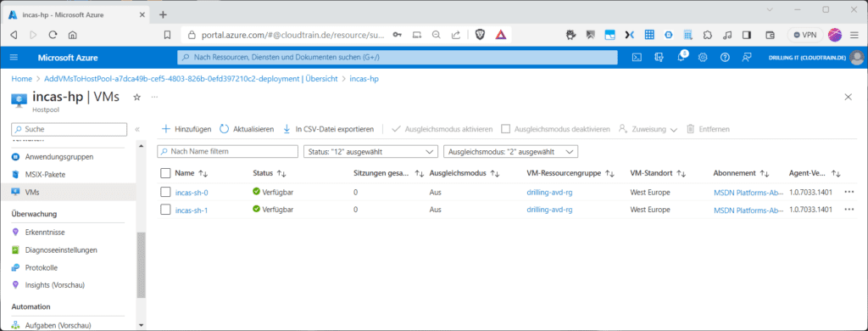Open more options ellipsis beside incas-hp title
868x331 pixels.
154,97
